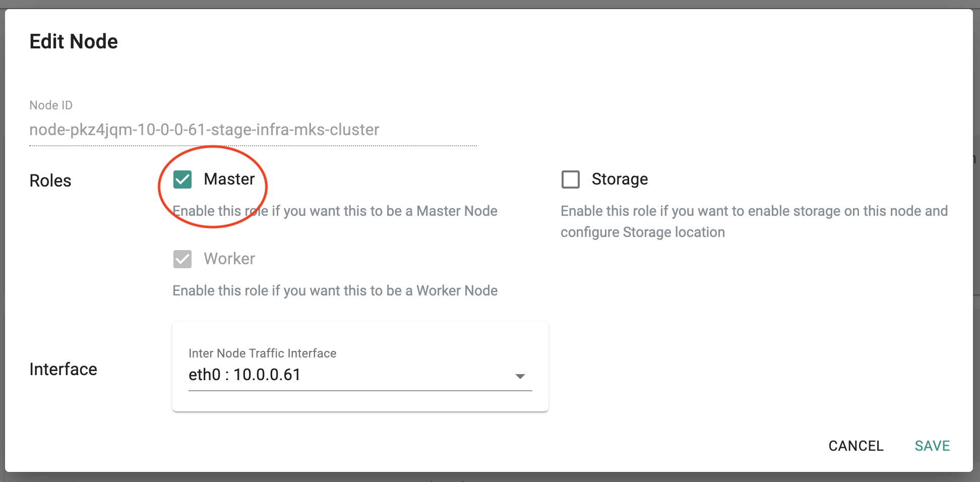The height and width of the screenshot is (482, 980).
Task: Select the Edit Node dialog title
Action: point(74,41)
